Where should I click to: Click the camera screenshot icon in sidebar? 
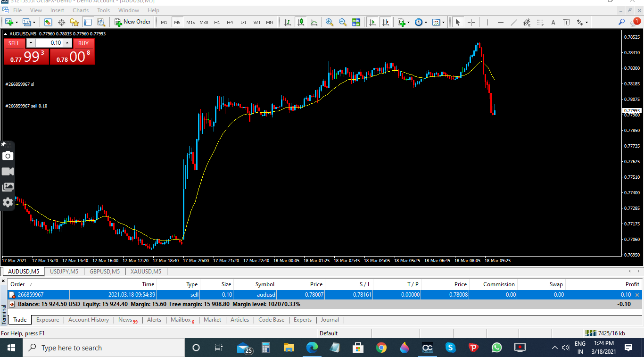coord(8,156)
